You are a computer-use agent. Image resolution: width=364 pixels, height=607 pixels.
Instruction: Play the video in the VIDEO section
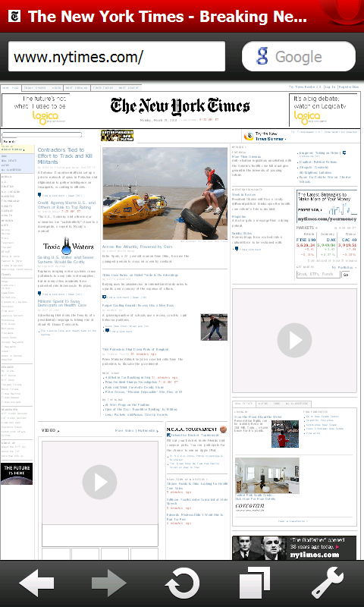click(100, 483)
